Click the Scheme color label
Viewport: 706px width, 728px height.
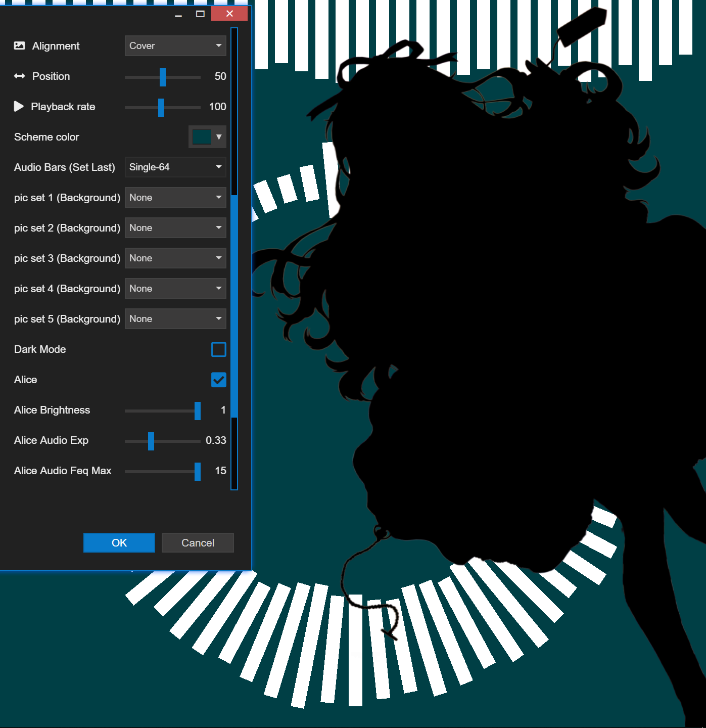click(x=46, y=137)
